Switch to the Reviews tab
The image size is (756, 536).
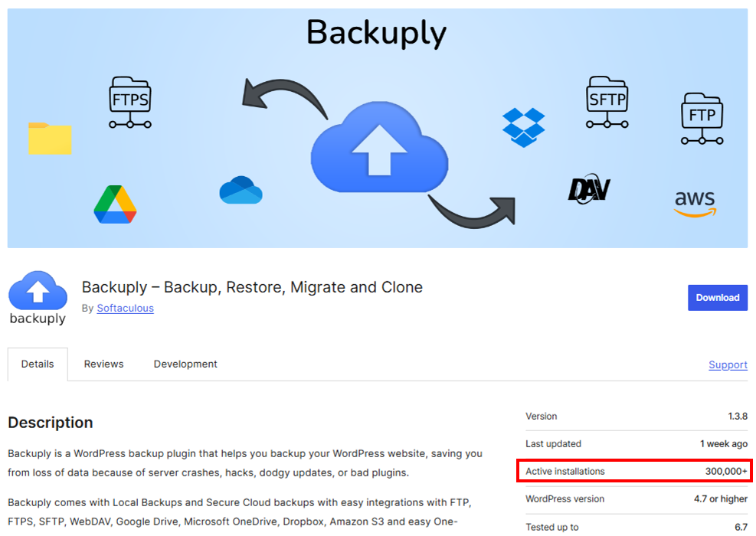tap(103, 364)
